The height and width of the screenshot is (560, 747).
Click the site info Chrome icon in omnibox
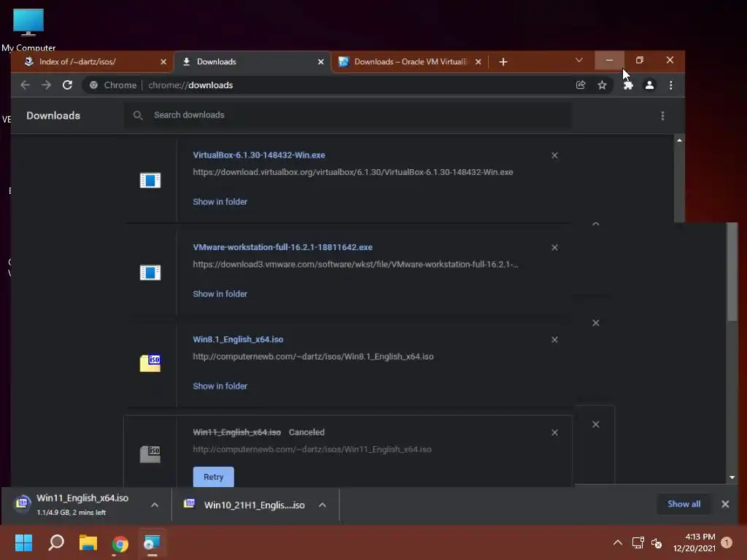pyautogui.click(x=94, y=85)
